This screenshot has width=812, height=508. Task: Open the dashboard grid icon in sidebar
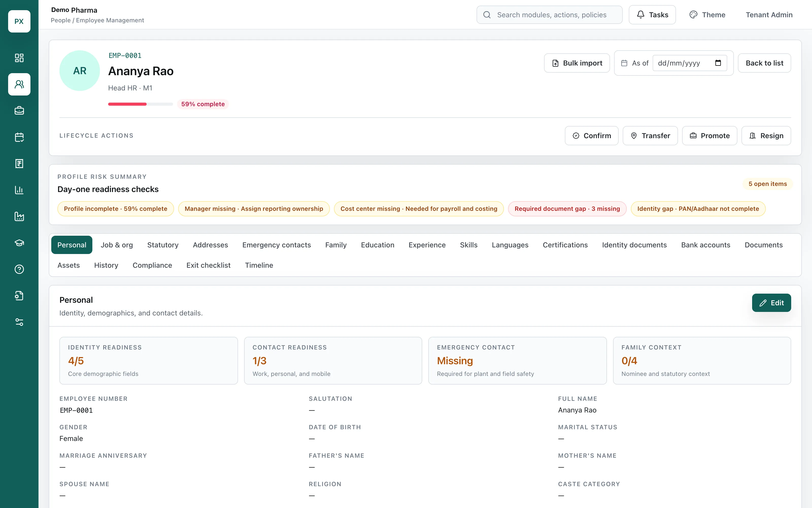click(19, 58)
